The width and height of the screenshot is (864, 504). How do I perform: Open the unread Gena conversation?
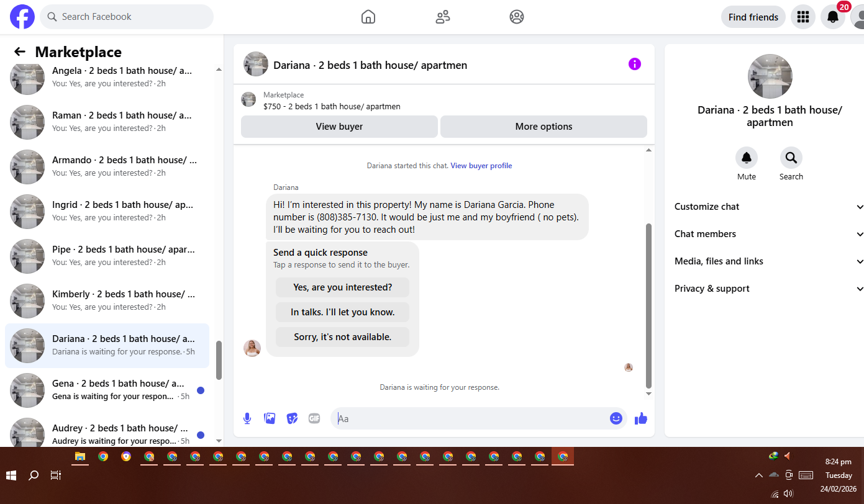click(107, 390)
